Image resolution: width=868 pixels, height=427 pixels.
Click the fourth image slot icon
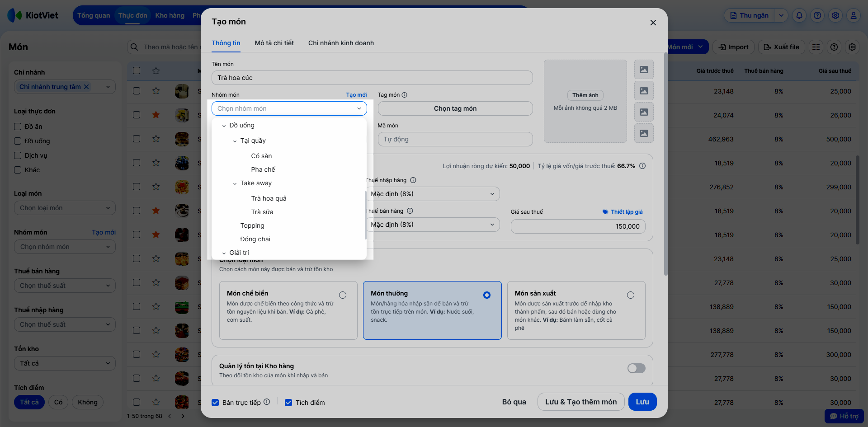pos(644,133)
